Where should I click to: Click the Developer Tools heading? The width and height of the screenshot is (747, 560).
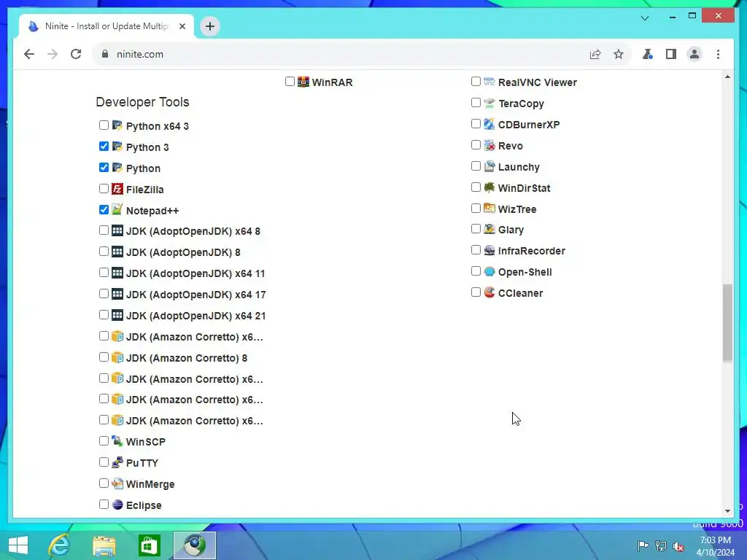[x=142, y=102]
